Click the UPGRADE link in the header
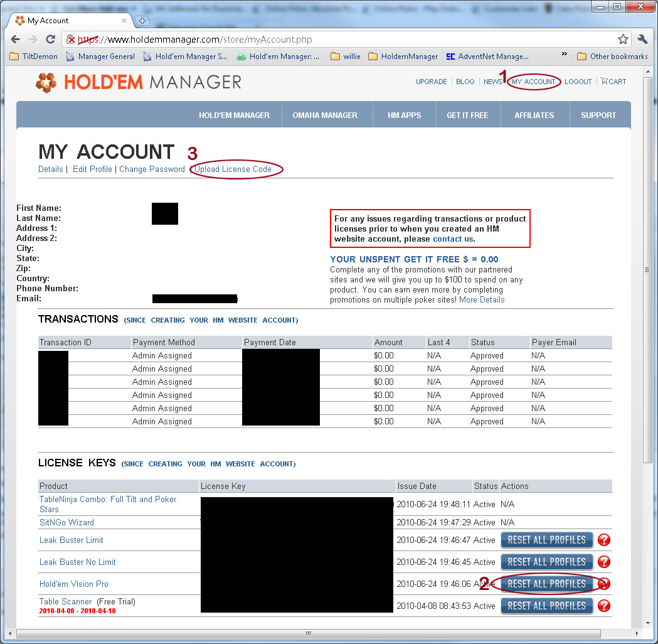The width and height of the screenshot is (658, 644). click(432, 82)
